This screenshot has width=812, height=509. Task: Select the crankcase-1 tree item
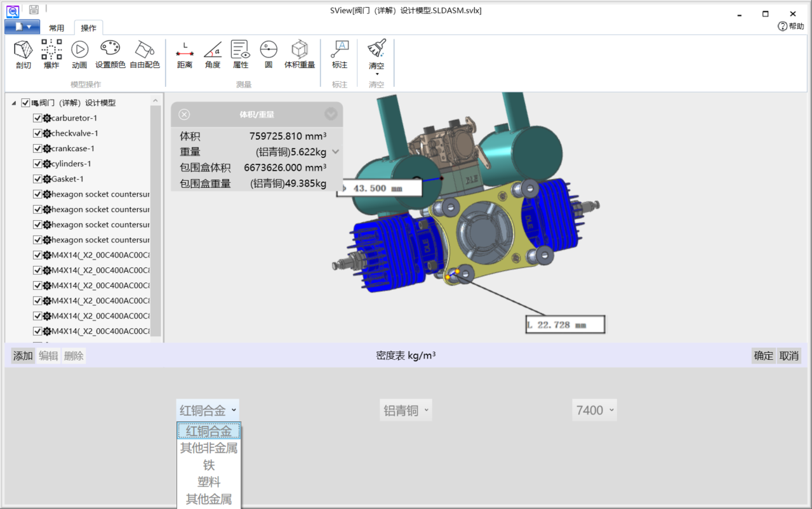73,149
